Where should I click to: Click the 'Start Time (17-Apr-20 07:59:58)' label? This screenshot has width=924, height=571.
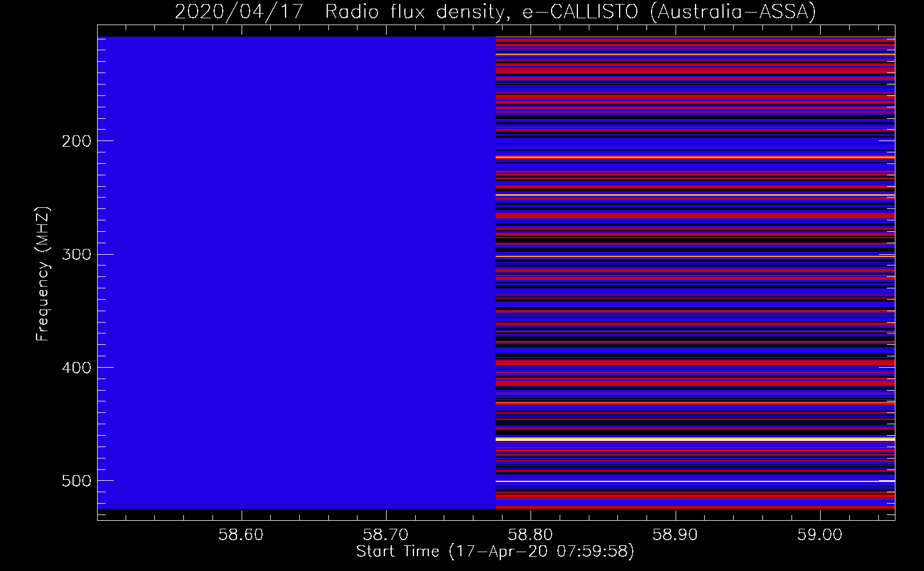coord(495,552)
